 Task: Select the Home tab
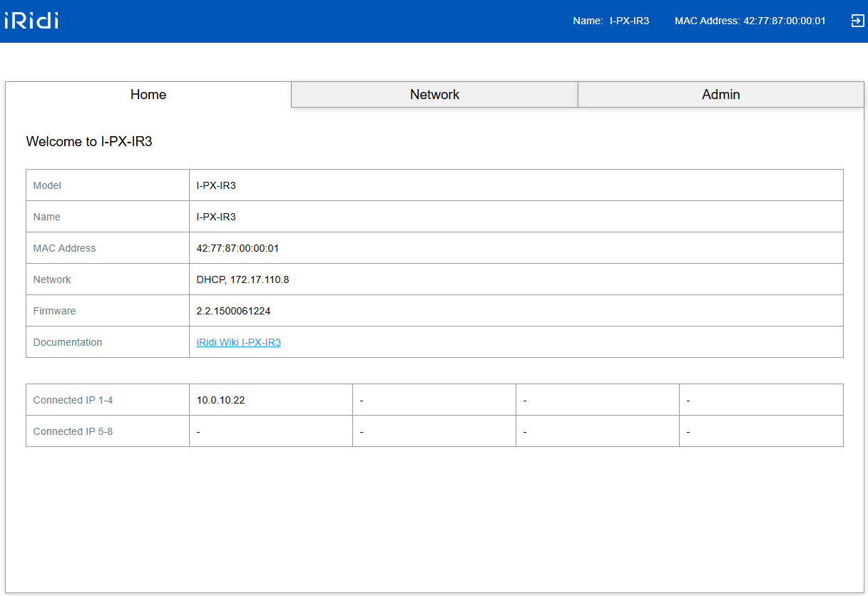coord(148,95)
